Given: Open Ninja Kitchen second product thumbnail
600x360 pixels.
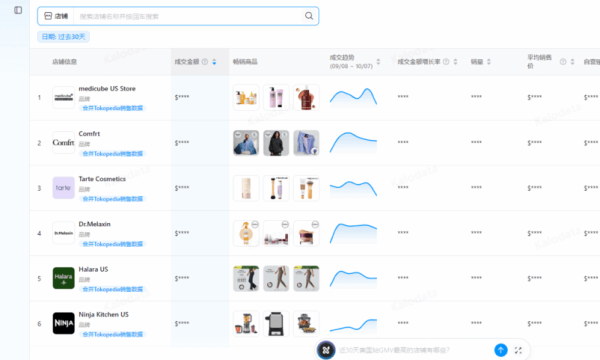Looking at the screenshot, I should coord(276,323).
